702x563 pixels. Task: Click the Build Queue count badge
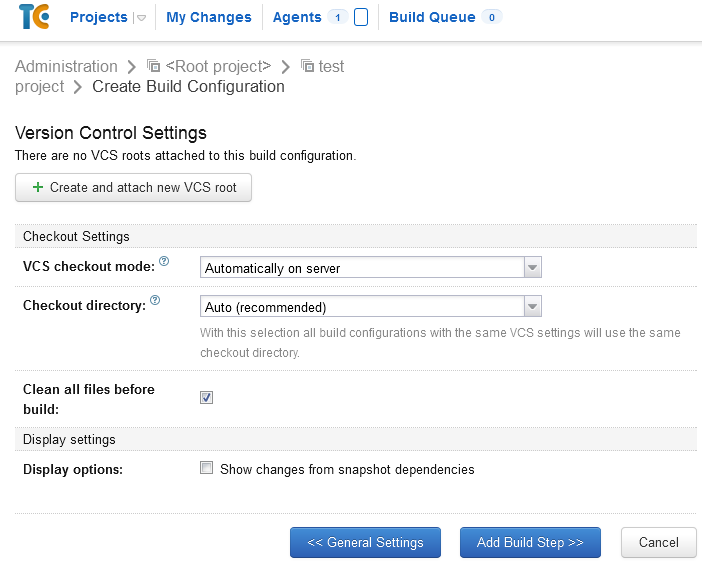[x=491, y=17]
